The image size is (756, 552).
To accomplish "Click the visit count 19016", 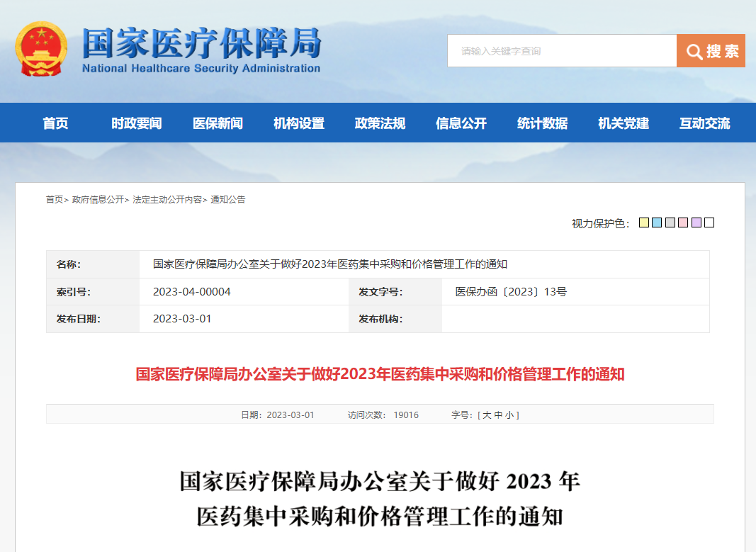I will pyautogui.click(x=406, y=415).
